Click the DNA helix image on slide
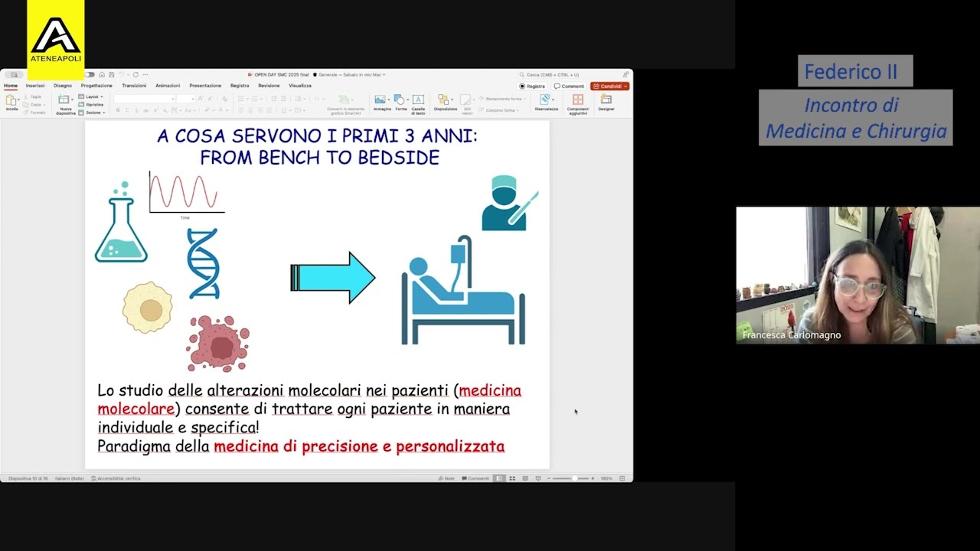Screen dimensions: 980x551 click(204, 263)
